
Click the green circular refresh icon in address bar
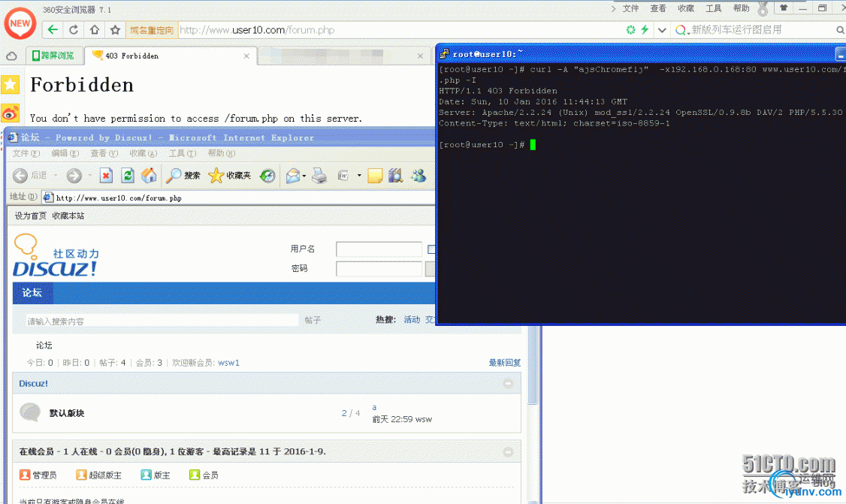point(630,30)
